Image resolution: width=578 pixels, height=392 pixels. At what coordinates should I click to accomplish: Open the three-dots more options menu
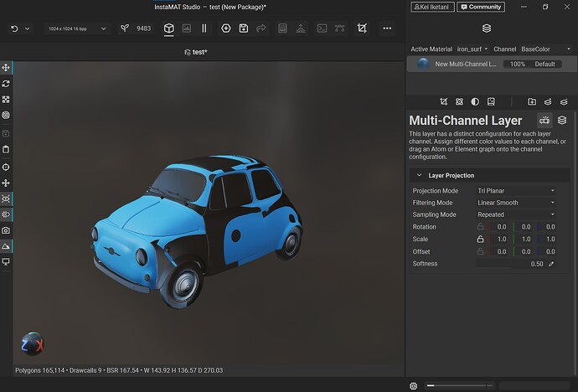[x=387, y=28]
